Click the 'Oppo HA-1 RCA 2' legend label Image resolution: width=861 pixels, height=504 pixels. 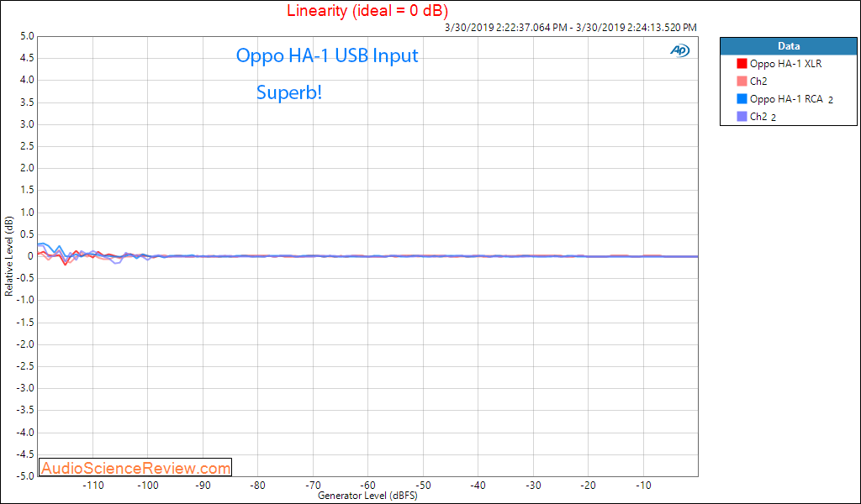792,99
